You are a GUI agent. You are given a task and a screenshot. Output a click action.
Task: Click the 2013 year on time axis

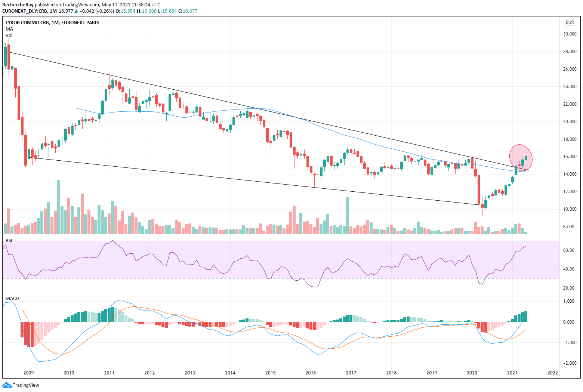pos(190,373)
